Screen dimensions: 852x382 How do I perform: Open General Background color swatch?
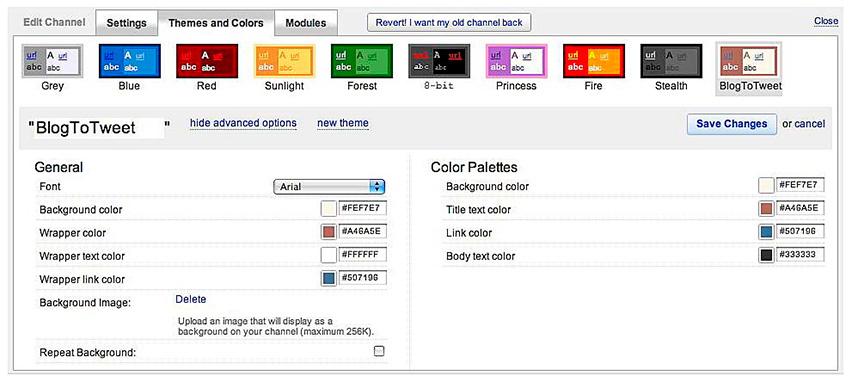pyautogui.click(x=329, y=209)
